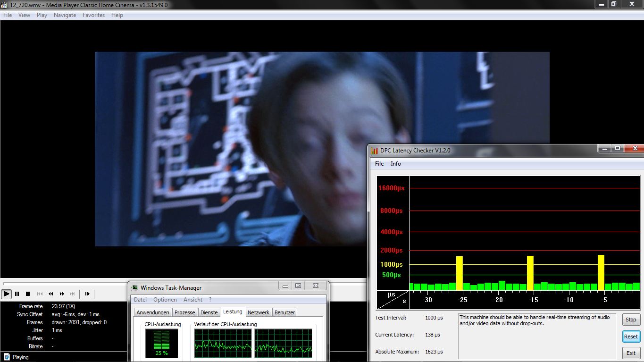Click the Bitrate label in statistics
644x362 pixels.
point(35,346)
